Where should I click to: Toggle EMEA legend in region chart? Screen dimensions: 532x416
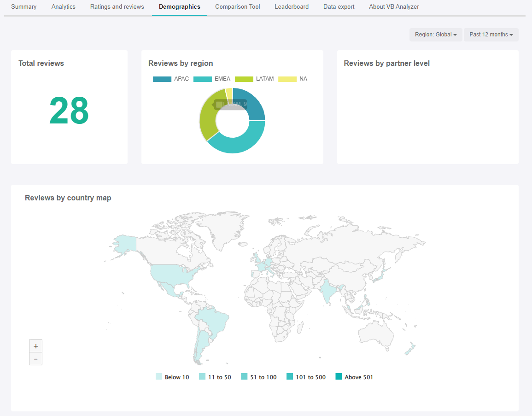coord(212,79)
